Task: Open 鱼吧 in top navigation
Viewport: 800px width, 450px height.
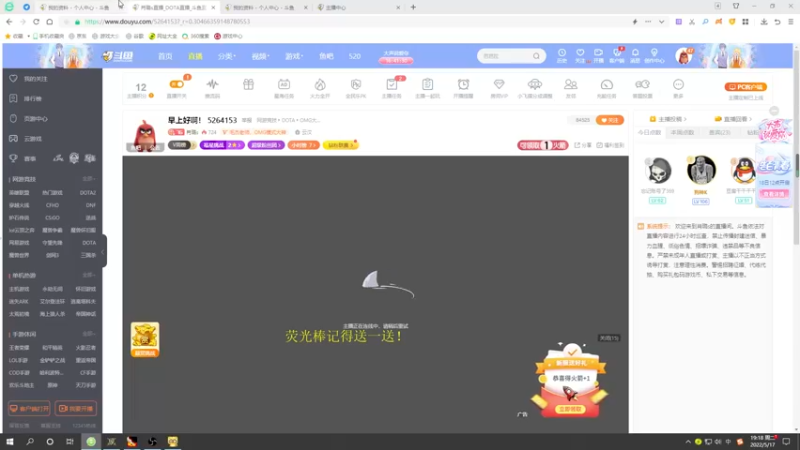Action: [x=326, y=56]
